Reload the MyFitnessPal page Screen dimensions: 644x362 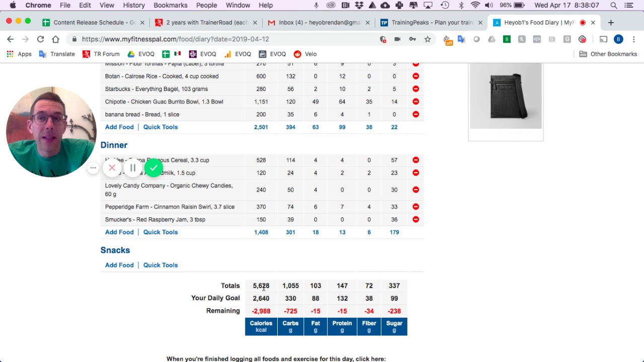point(40,39)
